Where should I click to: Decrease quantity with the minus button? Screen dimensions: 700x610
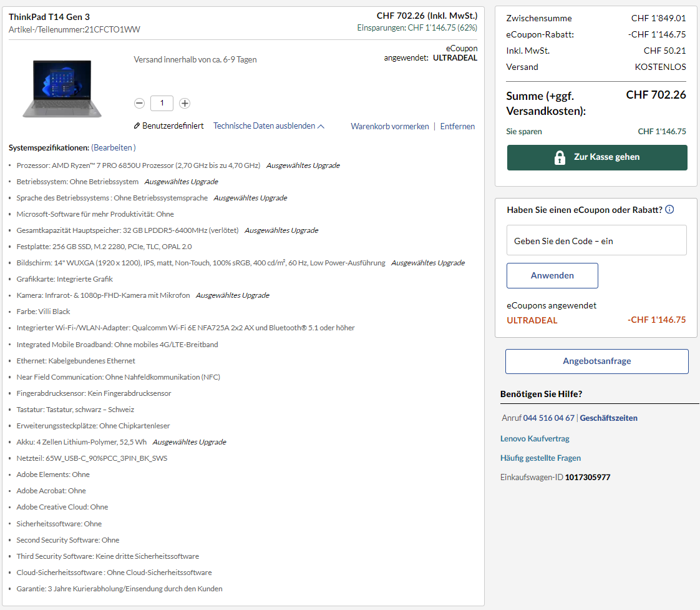[140, 103]
